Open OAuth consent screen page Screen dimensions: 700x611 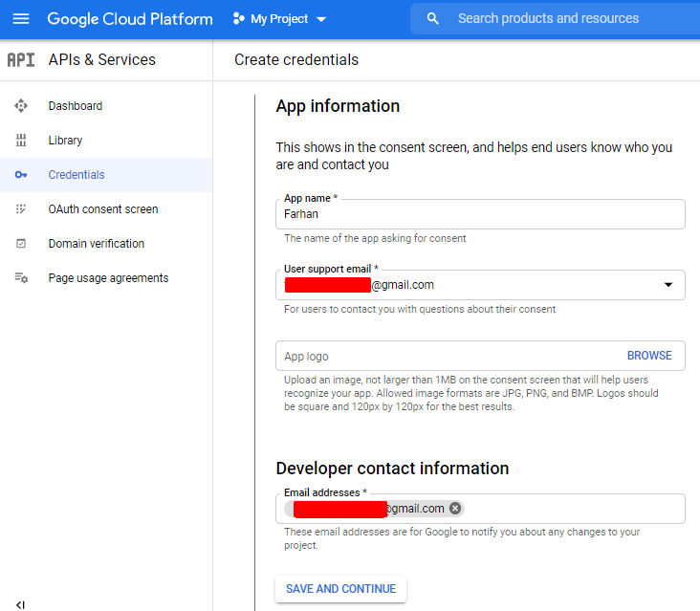point(106,208)
